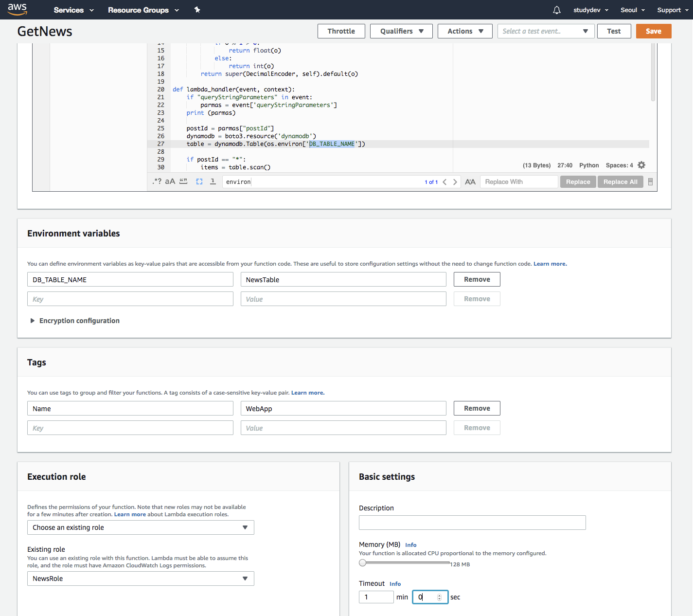Screen dimensions: 693x616
Task: Click the Test button
Action: point(614,31)
